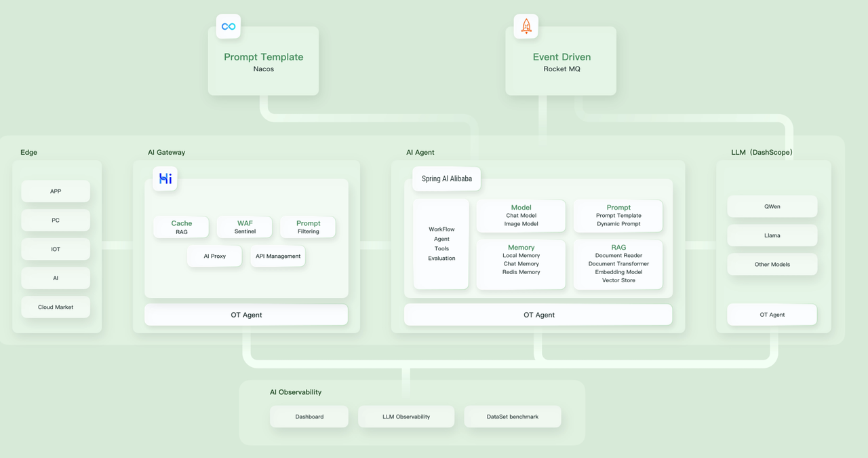Click the AI Gateway section title
The image size is (868, 458).
tap(166, 153)
